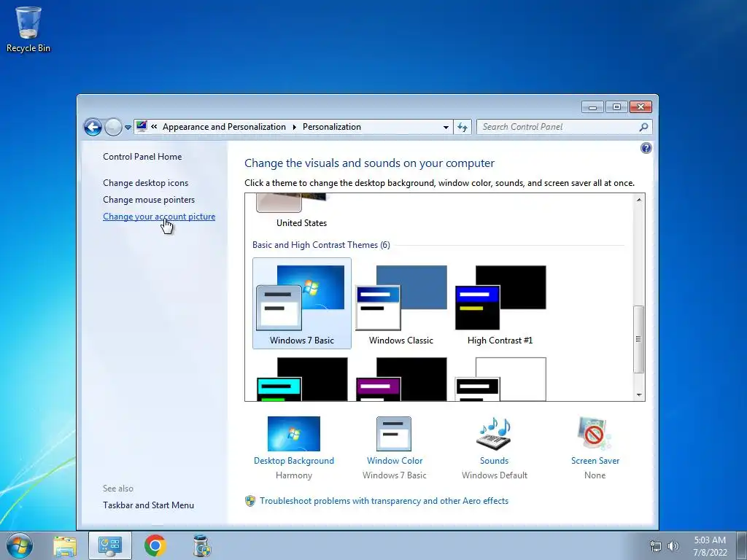Maximize the Personalization window
This screenshot has width=747, height=560.
616,107
